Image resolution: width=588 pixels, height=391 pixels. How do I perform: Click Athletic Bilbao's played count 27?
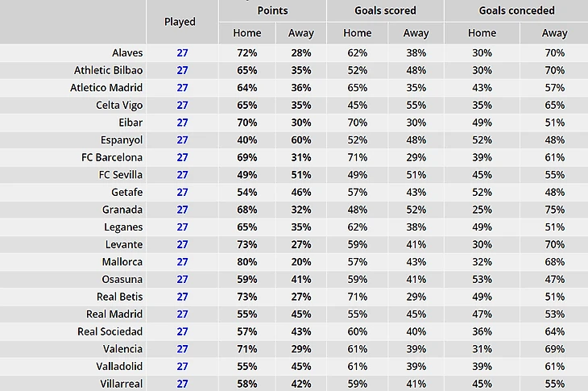[x=182, y=70]
